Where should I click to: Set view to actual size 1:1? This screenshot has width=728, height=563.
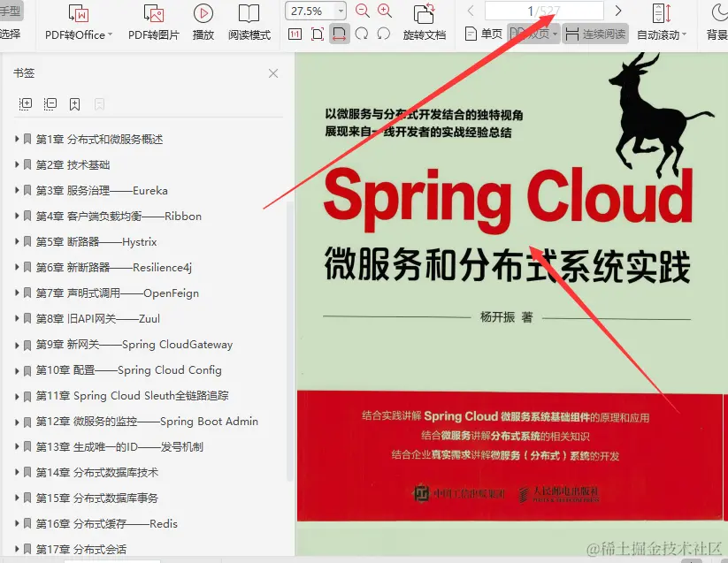[295, 34]
